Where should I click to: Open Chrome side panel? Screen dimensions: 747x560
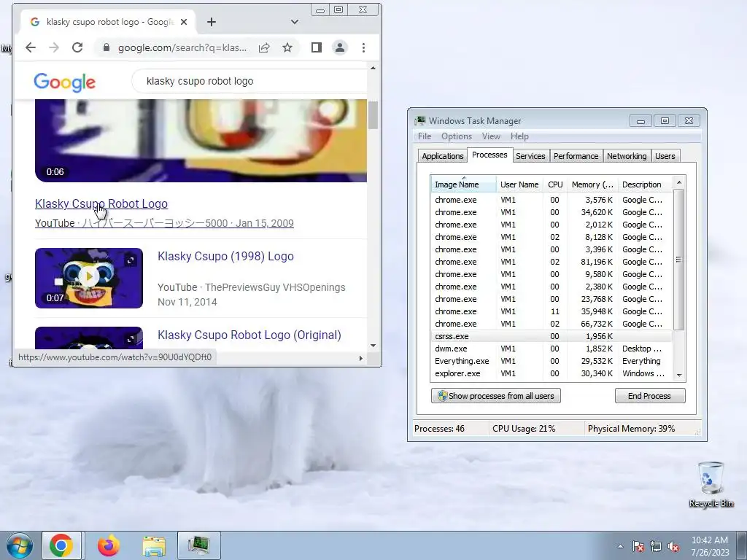click(317, 47)
